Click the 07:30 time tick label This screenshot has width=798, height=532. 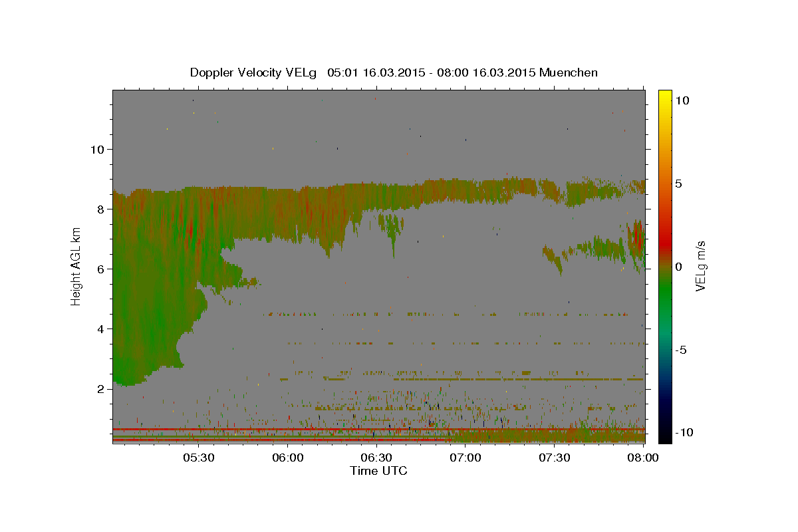click(x=554, y=458)
